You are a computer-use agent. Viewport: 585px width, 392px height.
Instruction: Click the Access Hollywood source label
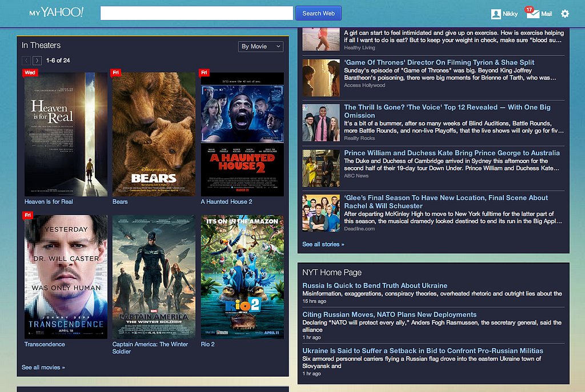pyautogui.click(x=364, y=86)
